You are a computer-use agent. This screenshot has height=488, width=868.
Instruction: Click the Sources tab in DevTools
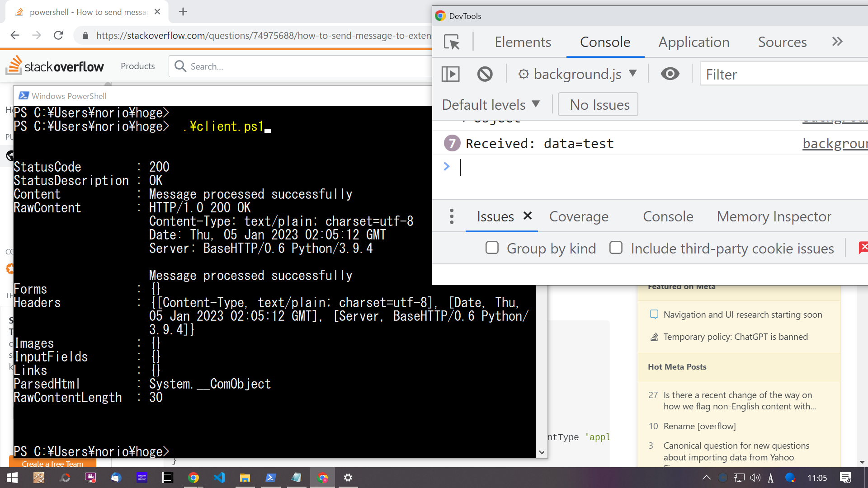coord(782,42)
